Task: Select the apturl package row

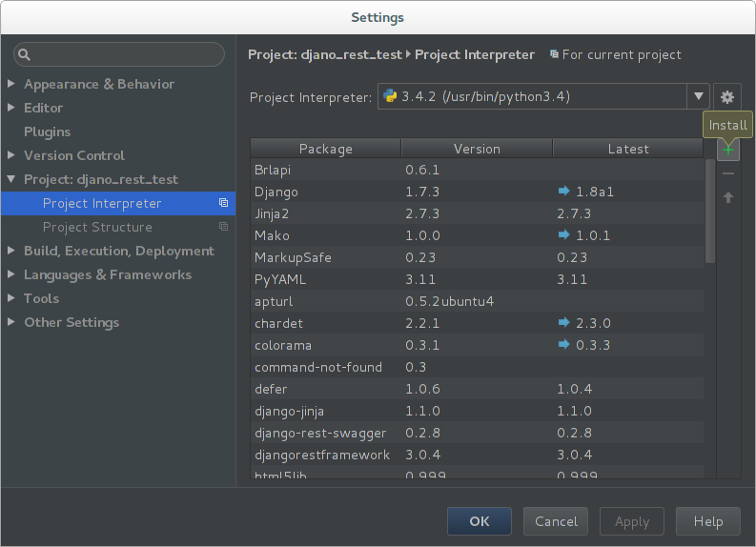Action: tap(477, 301)
